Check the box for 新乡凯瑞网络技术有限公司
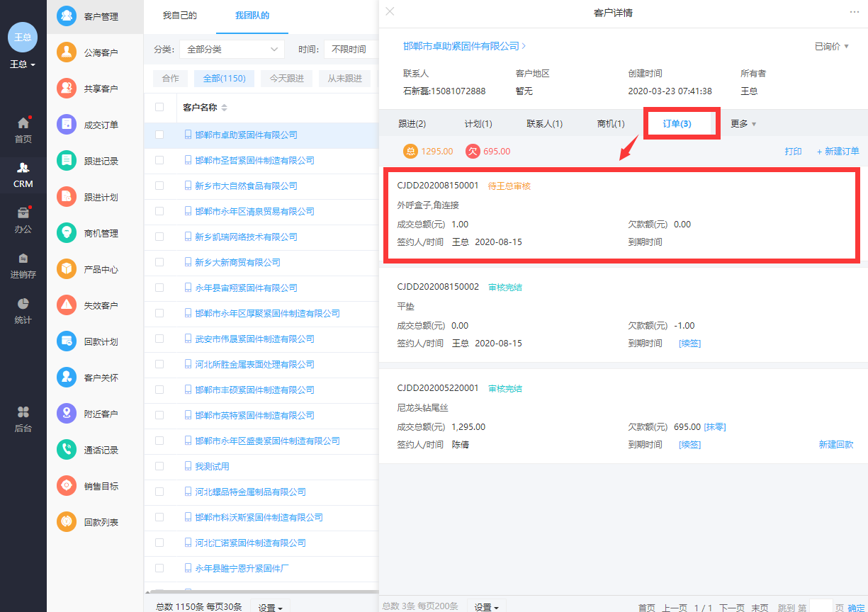Screen dimensions: 868x612 [x=159, y=237]
